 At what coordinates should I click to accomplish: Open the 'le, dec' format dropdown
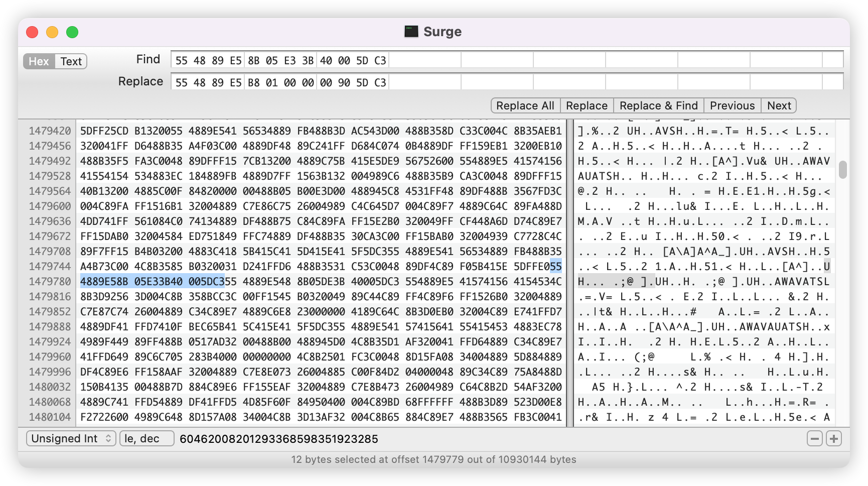(x=147, y=439)
